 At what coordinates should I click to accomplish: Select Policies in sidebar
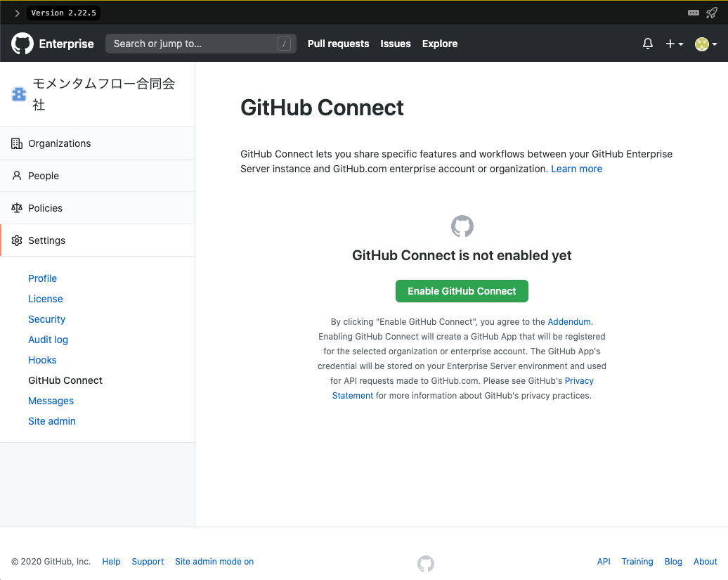click(x=98, y=208)
